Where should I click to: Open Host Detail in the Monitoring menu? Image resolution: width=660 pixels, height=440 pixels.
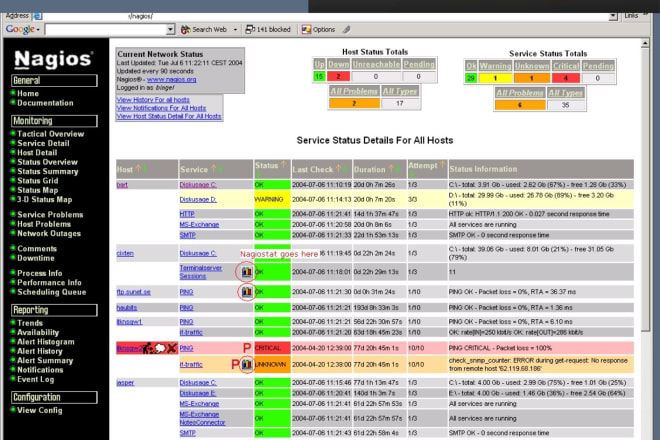(37, 152)
